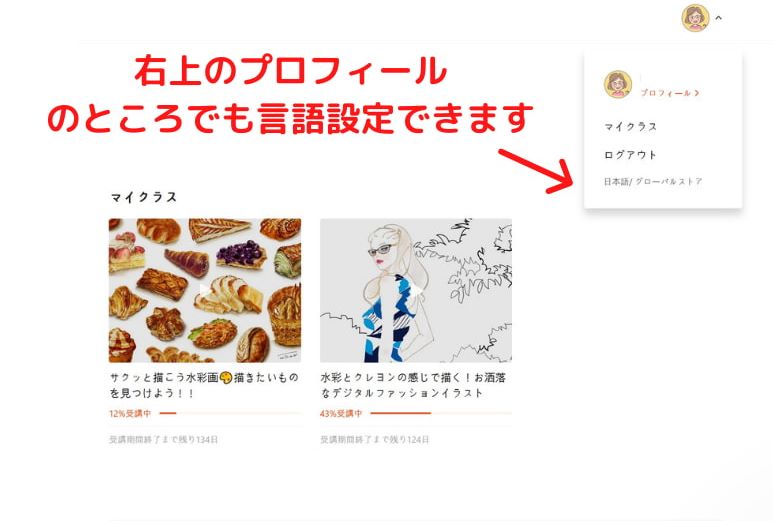The width and height of the screenshot is (773, 521).
Task: Click the palette emoji in the class title
Action: [226, 378]
